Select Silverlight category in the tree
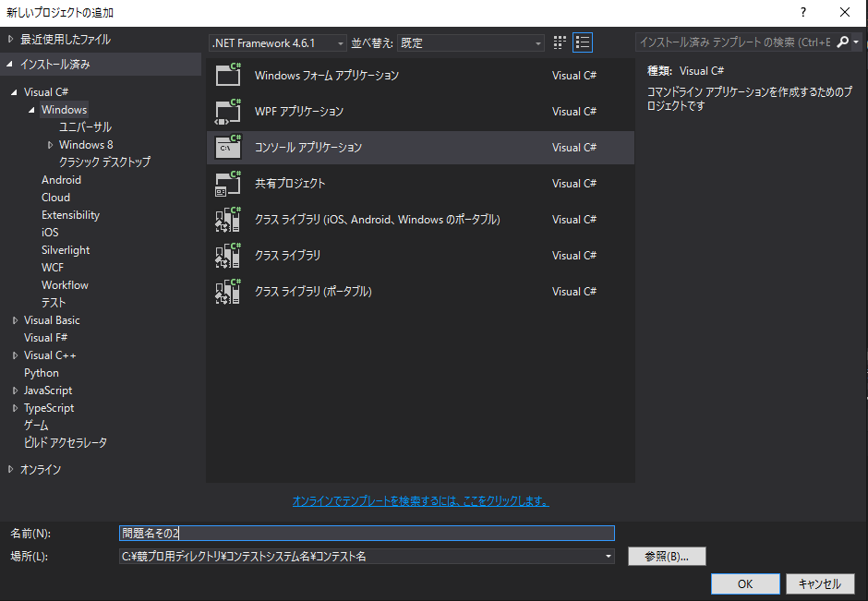This screenshot has height=601, width=868. [66, 250]
